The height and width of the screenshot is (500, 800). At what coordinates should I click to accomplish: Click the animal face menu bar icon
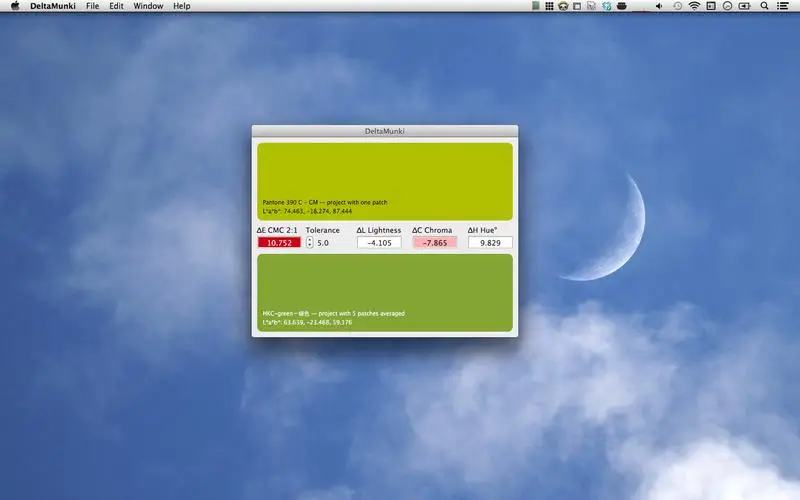point(563,6)
